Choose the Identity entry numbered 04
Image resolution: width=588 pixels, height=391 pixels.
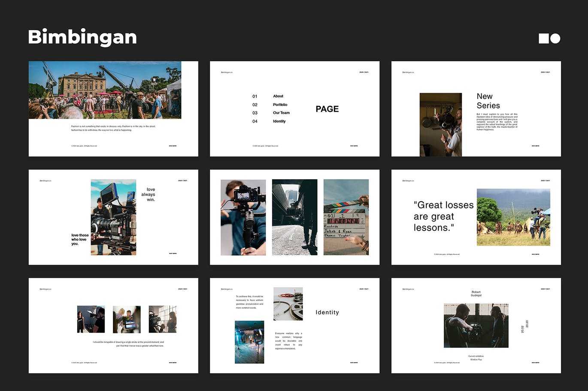279,121
